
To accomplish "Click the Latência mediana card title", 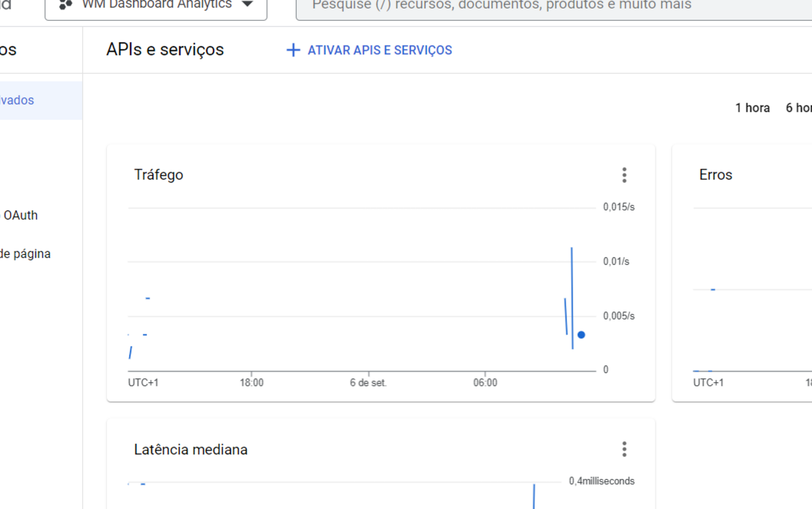I will (x=191, y=450).
